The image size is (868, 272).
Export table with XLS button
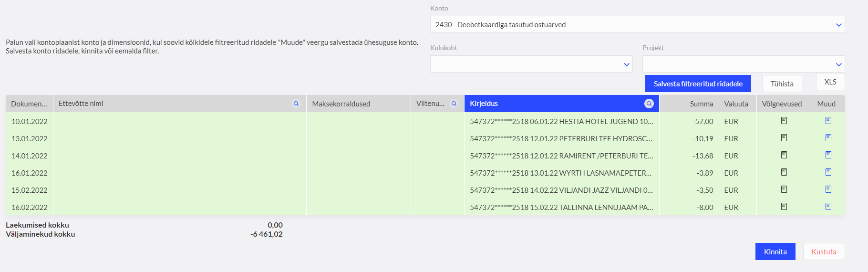pyautogui.click(x=830, y=82)
